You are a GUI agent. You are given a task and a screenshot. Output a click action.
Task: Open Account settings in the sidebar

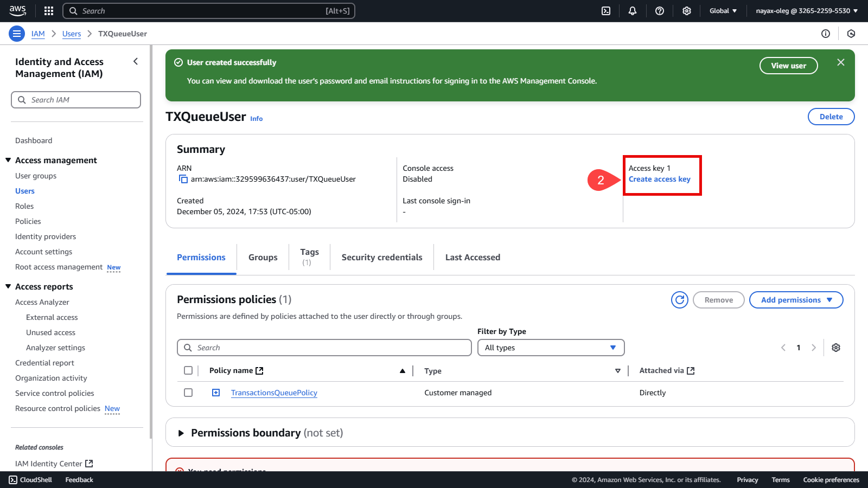(43, 252)
